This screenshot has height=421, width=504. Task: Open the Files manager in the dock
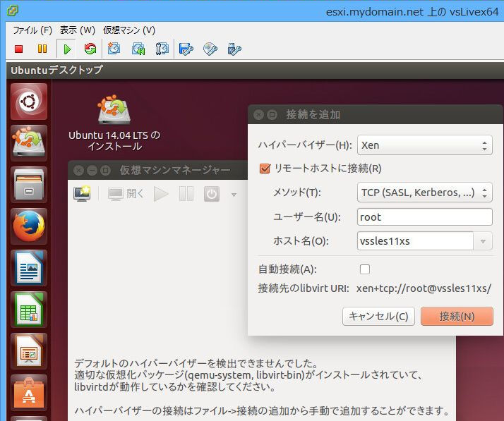tap(29, 185)
